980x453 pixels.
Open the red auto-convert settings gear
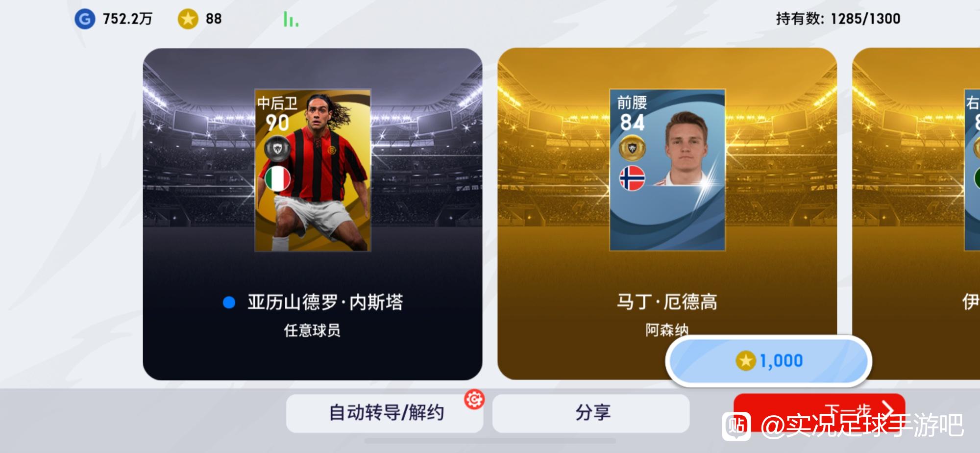[474, 400]
